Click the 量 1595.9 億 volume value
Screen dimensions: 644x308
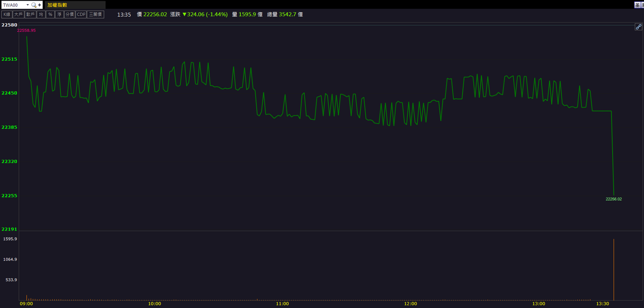(x=247, y=15)
